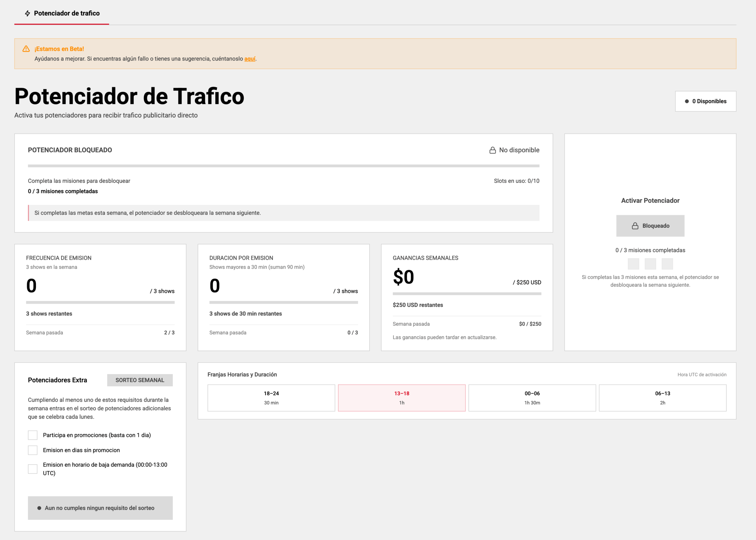756x540 pixels.
Task: Open the Potenciador de trafico tab
Action: click(62, 13)
